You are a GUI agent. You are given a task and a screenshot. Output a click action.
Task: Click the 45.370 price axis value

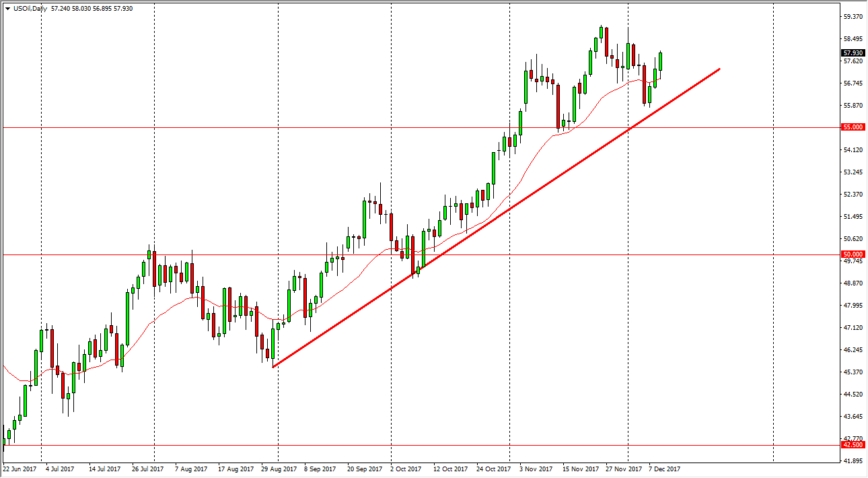853,372
